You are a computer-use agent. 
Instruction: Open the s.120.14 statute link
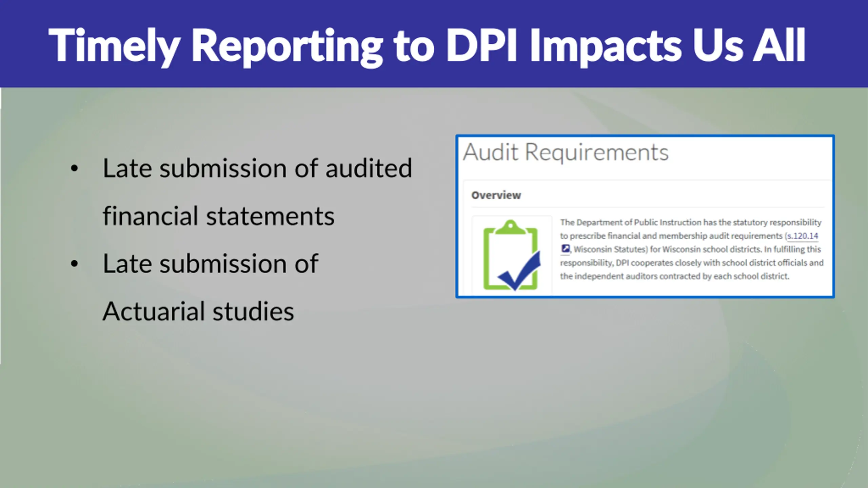(x=802, y=236)
